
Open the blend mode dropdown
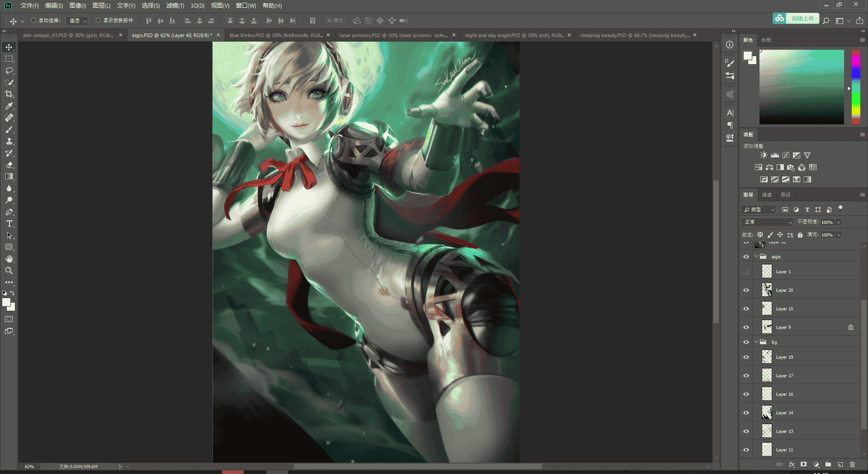coord(768,222)
